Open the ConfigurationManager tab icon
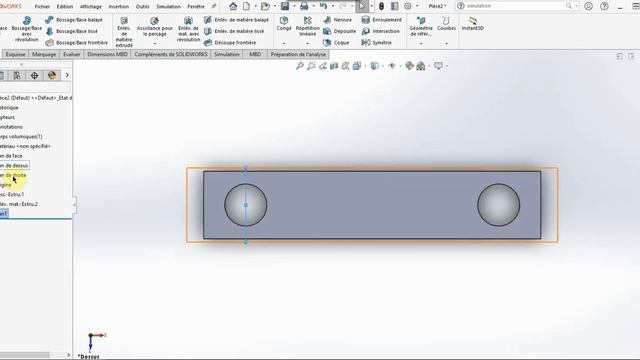Viewport: 640px width, 360px height. [17, 76]
